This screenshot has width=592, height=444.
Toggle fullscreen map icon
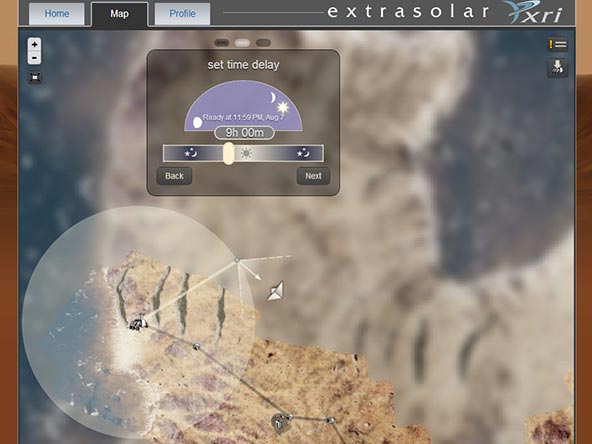point(35,77)
